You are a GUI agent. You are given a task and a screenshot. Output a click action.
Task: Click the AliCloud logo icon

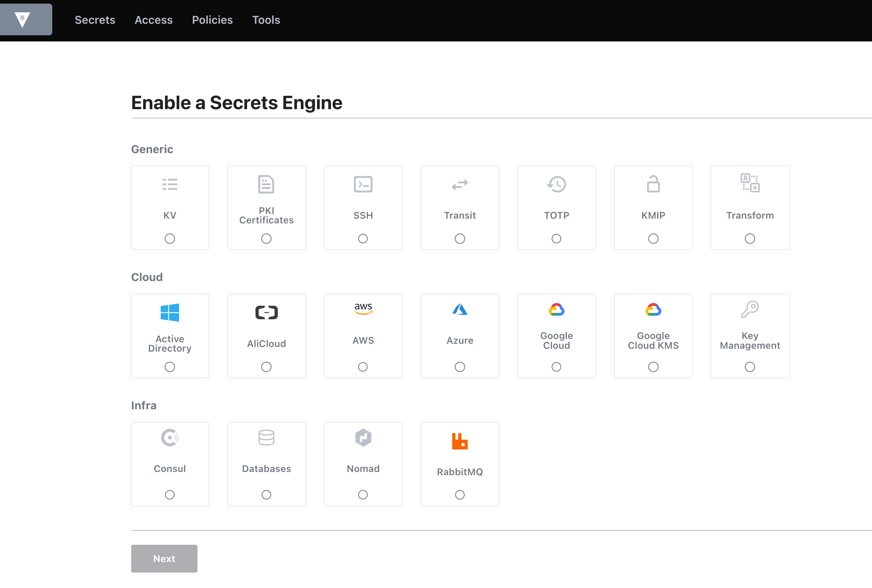[x=266, y=312]
